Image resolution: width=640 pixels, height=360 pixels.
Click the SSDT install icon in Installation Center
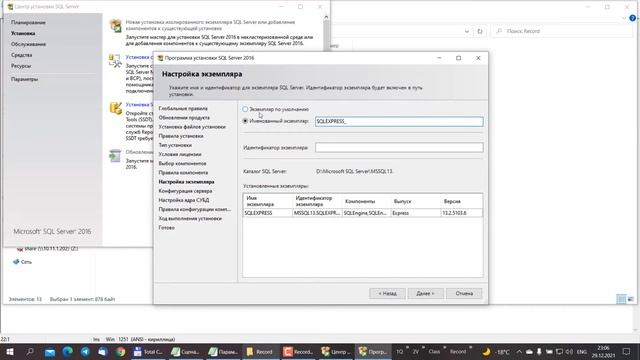pos(116,108)
